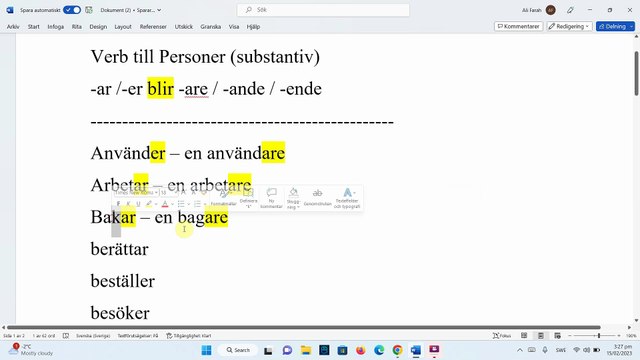Click Italic in the mini toolbar
The width and height of the screenshot is (640, 360).
click(128, 204)
